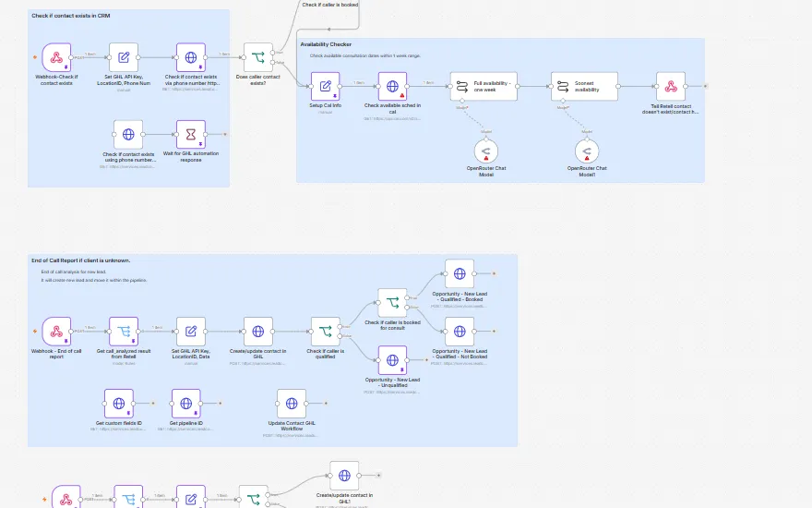The image size is (812, 508).
Task: Select Check if contact exists using phone number node
Action: pyautogui.click(x=128, y=134)
